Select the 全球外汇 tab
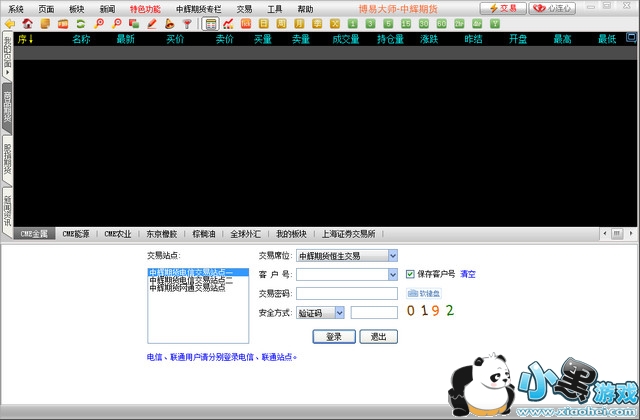Screen dimensions: 640x420 (247, 234)
